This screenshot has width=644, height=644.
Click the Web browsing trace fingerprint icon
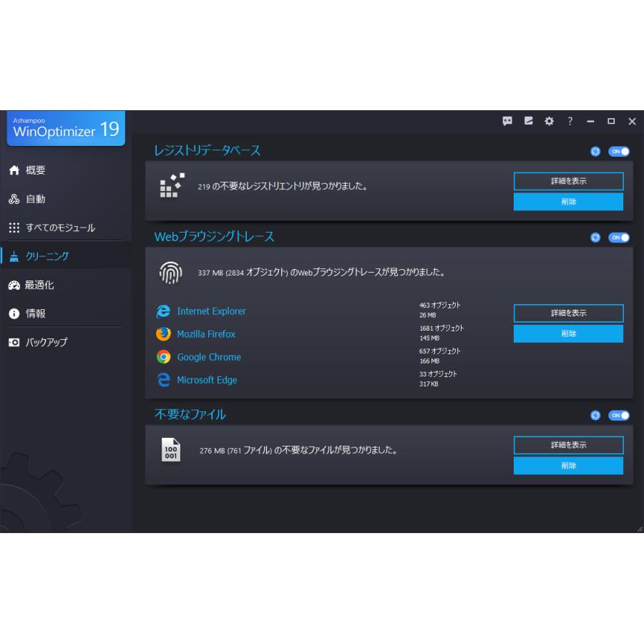(170, 272)
